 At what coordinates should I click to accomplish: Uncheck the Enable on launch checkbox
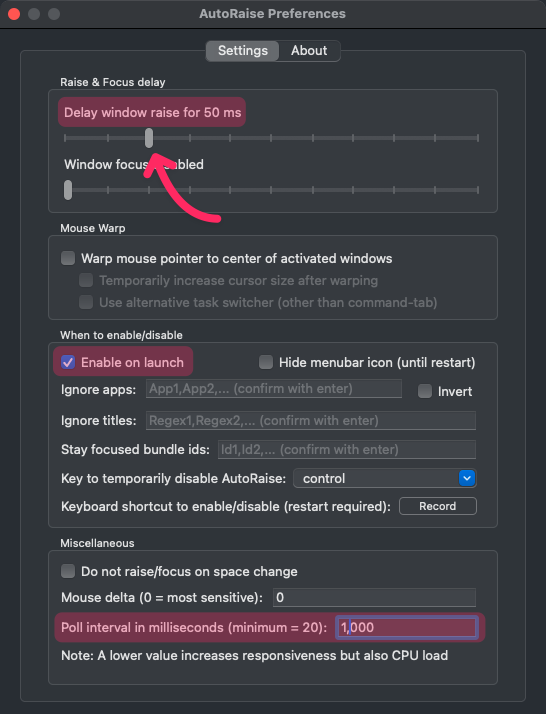click(x=68, y=362)
